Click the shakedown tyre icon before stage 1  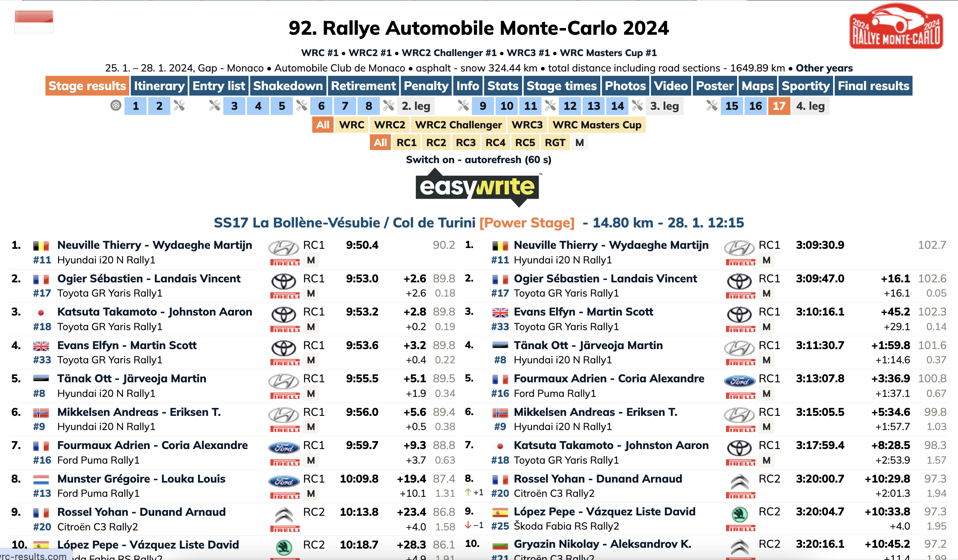(x=116, y=105)
